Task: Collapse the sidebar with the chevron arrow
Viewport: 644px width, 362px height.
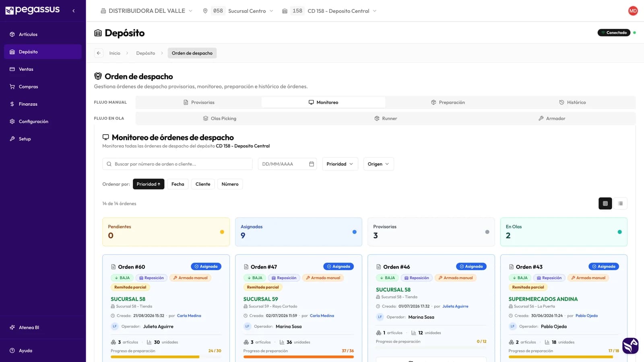Action: click(74, 11)
